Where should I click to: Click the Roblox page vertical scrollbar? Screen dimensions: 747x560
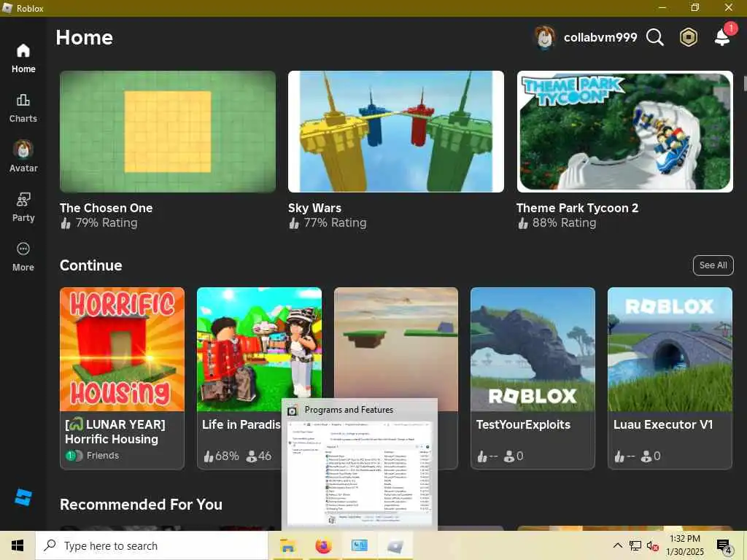[x=744, y=83]
